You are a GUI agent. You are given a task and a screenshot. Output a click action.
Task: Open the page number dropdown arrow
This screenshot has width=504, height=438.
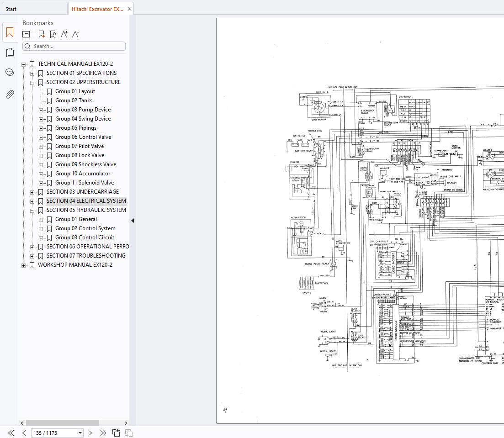[x=80, y=433]
